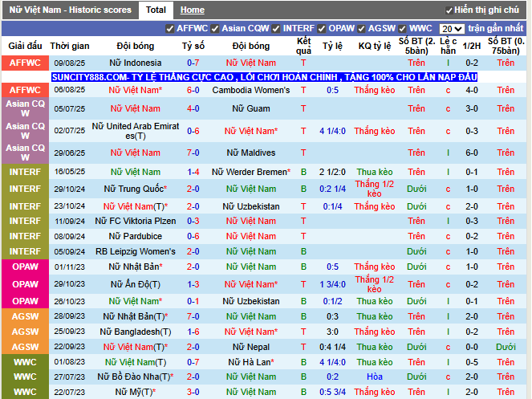
Task: Click the Asian CQW label for 05/07/25
Action: [25, 108]
